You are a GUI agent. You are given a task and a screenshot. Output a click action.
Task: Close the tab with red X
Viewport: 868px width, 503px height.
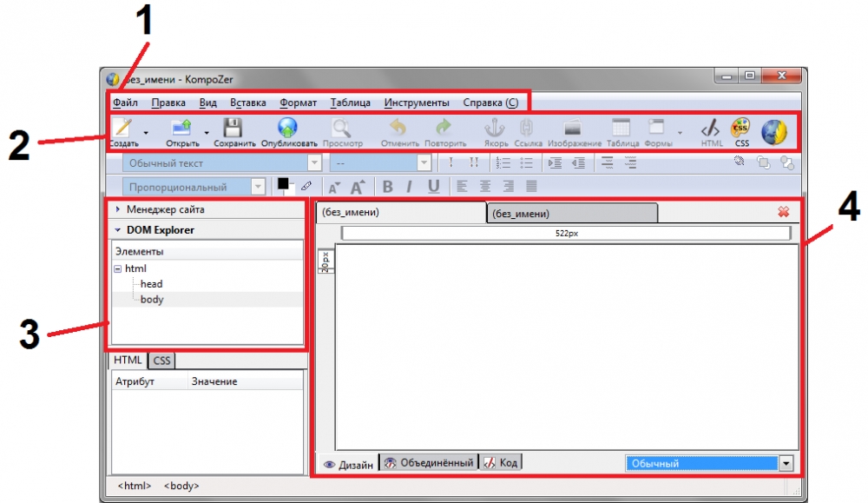(783, 212)
